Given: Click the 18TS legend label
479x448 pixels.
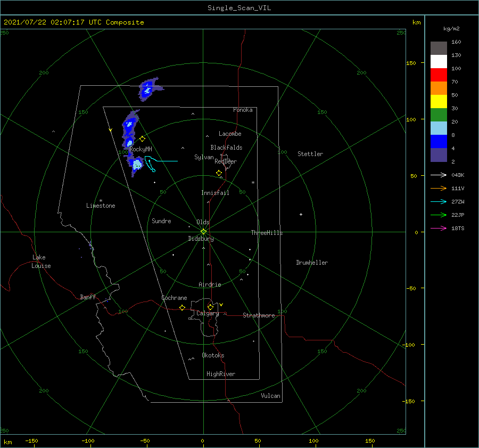Looking at the screenshot, I should click(458, 229).
